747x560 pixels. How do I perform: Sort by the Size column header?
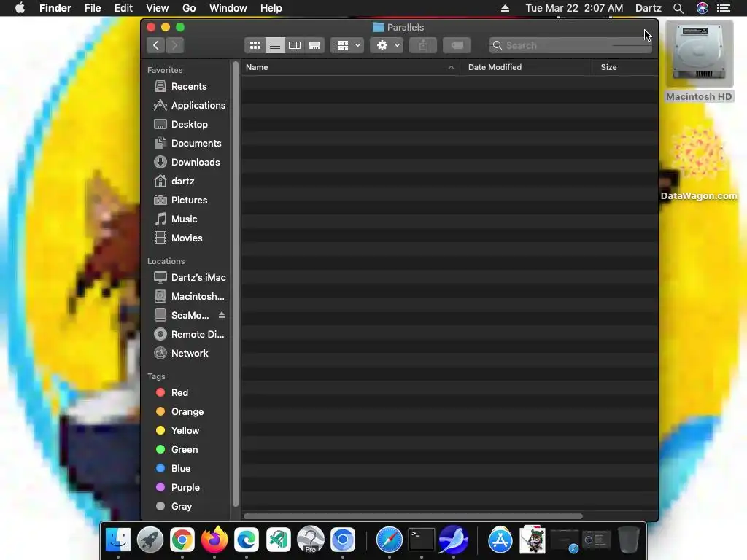tap(625, 67)
